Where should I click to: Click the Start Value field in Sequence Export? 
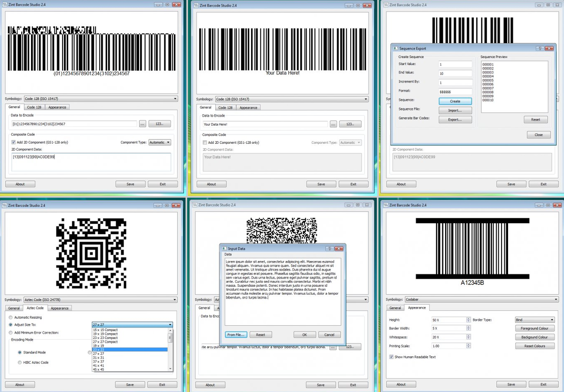click(x=455, y=64)
